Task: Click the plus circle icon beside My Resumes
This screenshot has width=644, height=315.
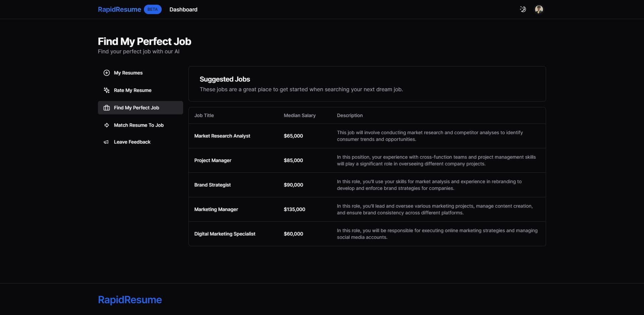Action: pyautogui.click(x=106, y=73)
